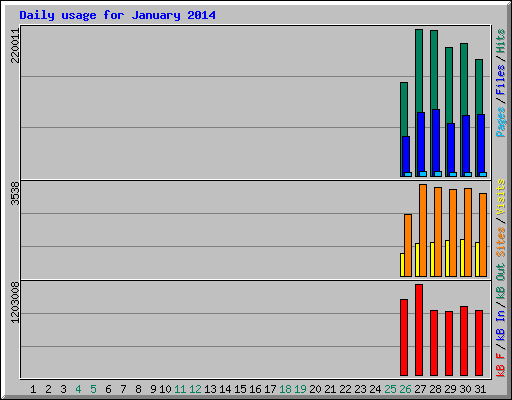The height and width of the screenshot is (400, 512).
Task: Choose the yellow visits bar for day 26
Action: point(402,265)
